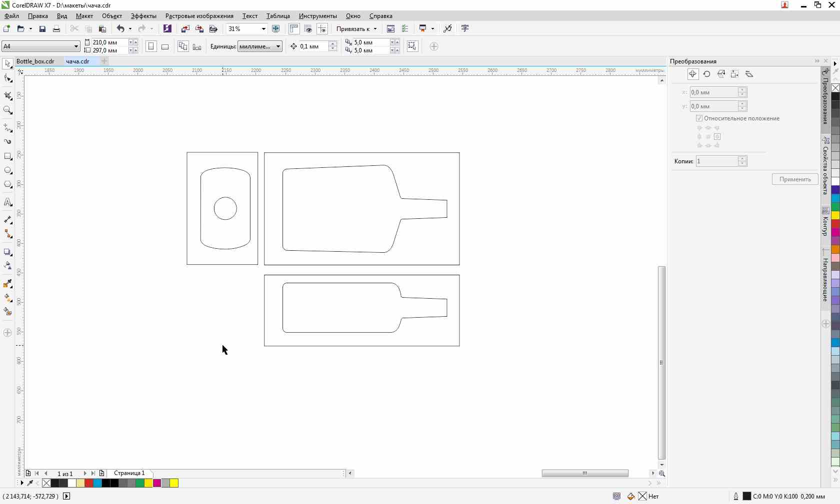Image resolution: width=840 pixels, height=504 pixels.
Task: Open the Файл menu
Action: pos(11,16)
